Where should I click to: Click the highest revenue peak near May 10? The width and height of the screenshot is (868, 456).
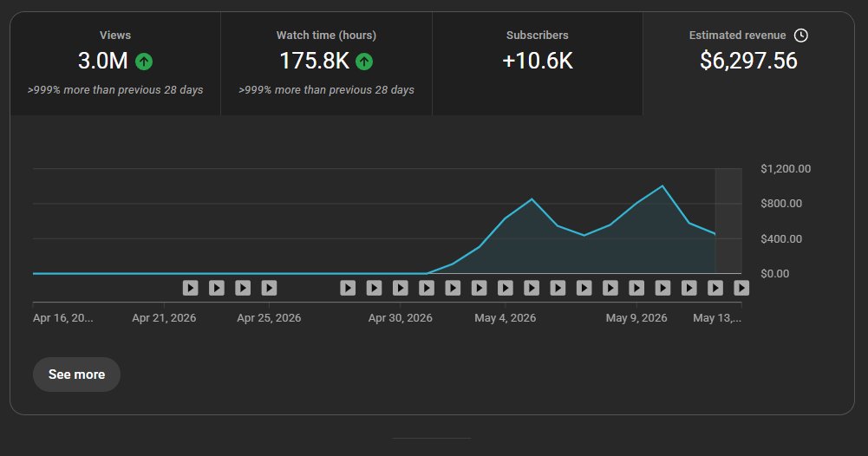(662, 186)
